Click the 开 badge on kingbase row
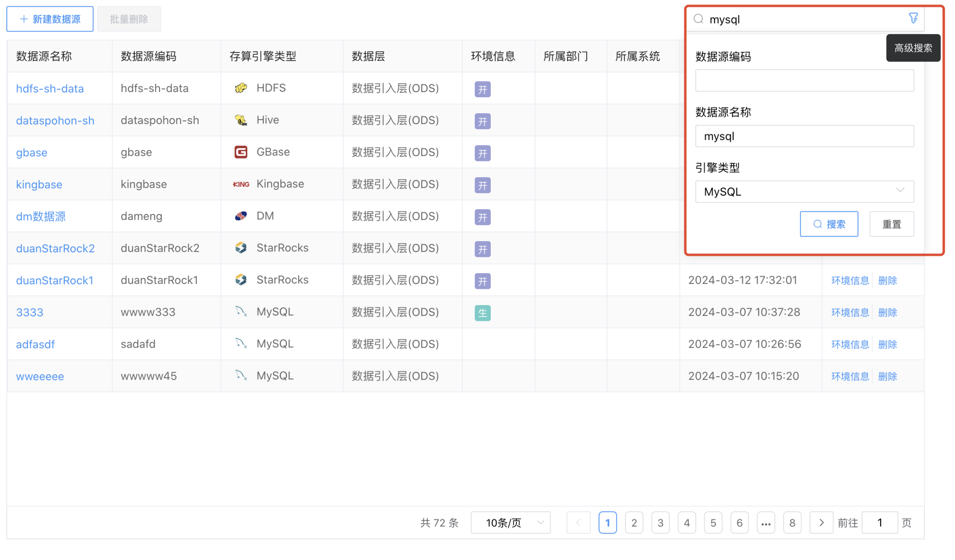The height and width of the screenshot is (560, 955). (482, 185)
